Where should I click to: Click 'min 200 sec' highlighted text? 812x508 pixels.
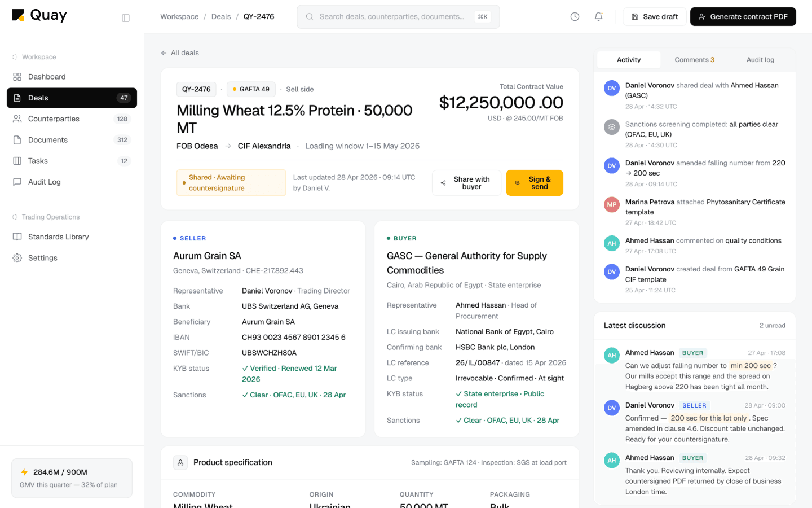tap(751, 366)
